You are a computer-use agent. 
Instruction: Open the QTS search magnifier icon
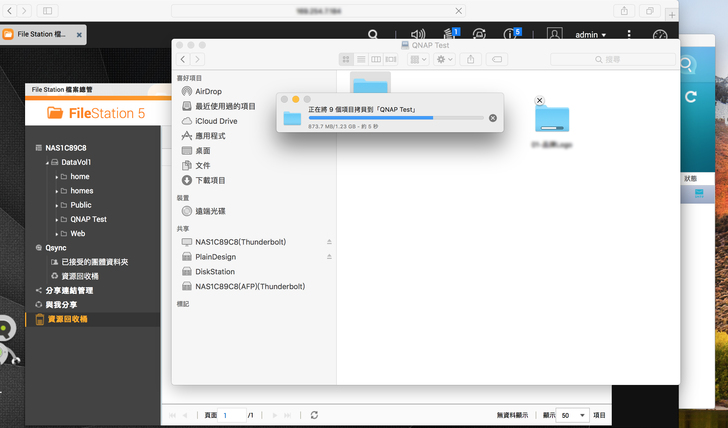(372, 34)
